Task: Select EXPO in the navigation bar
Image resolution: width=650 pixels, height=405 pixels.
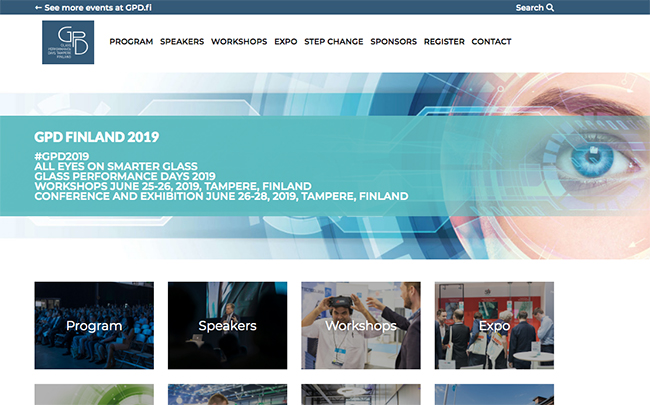Action: (x=286, y=41)
